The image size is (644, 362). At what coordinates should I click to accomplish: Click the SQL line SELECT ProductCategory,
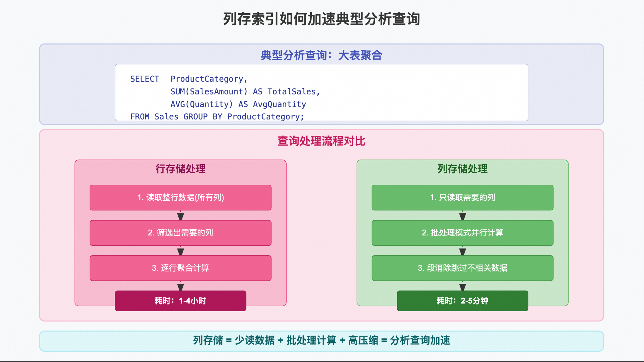point(189,79)
